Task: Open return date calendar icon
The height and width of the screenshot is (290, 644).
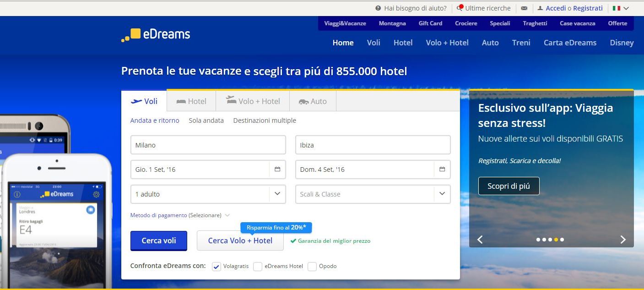Action: click(442, 170)
